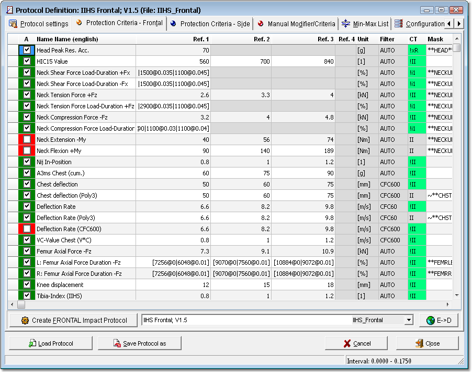Open the Configuration tab
The height and width of the screenshot is (373, 472).
click(420, 24)
